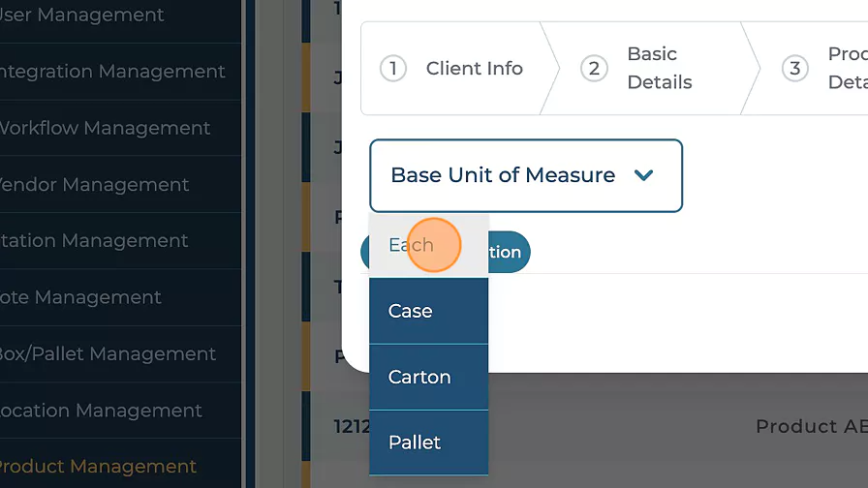Select Workflow Management from sidebar

click(x=104, y=128)
